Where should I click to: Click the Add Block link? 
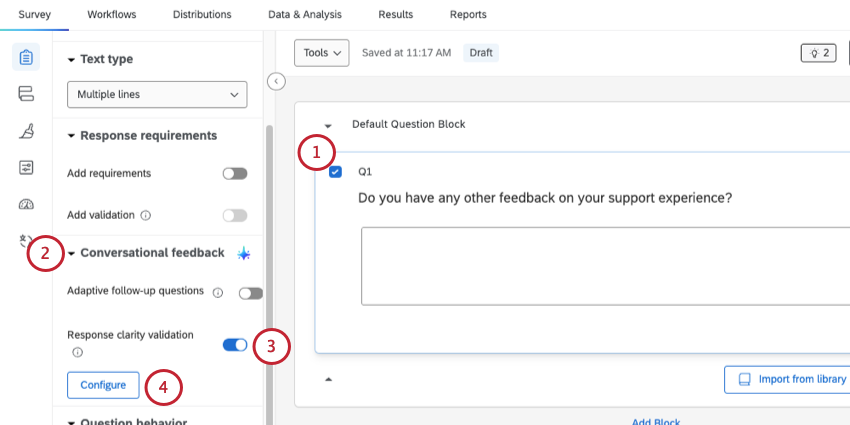point(656,421)
